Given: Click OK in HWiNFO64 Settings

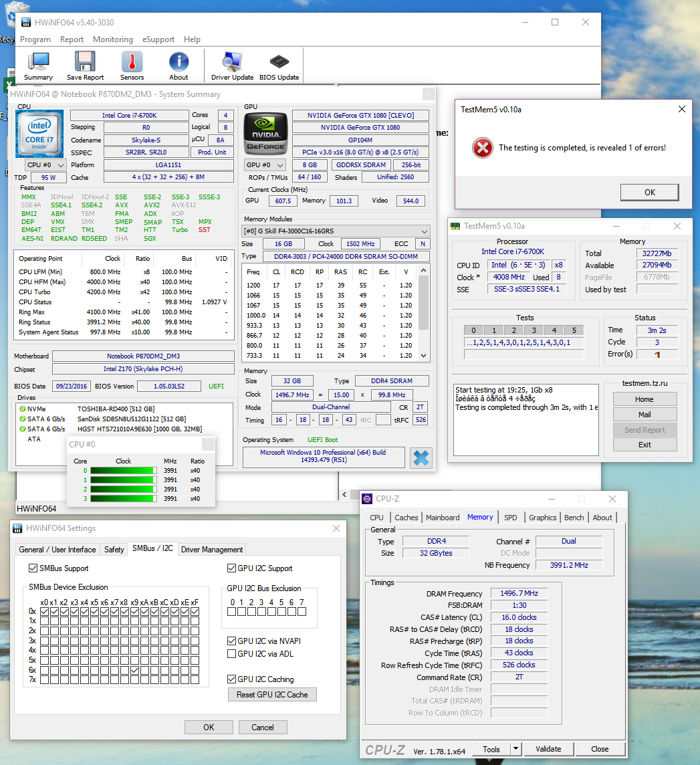Looking at the screenshot, I should (209, 727).
